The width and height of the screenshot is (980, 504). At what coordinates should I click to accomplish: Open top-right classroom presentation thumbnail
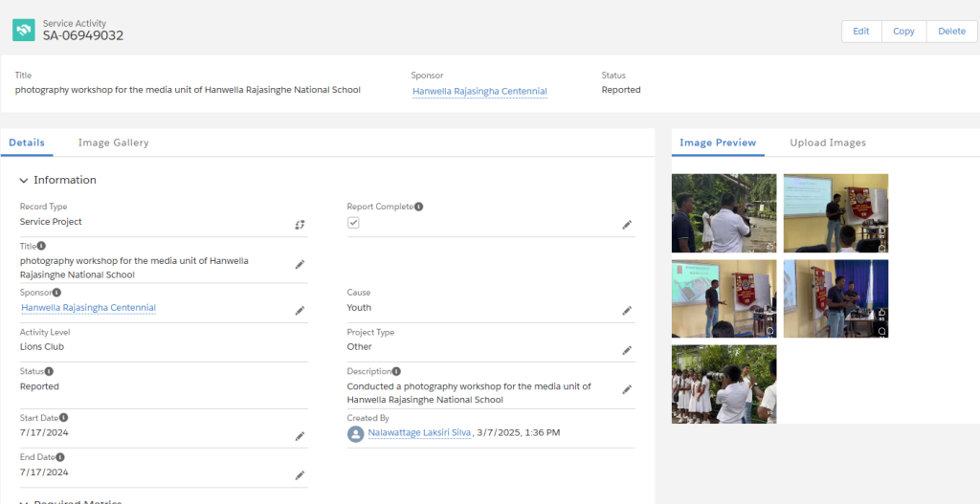835,213
